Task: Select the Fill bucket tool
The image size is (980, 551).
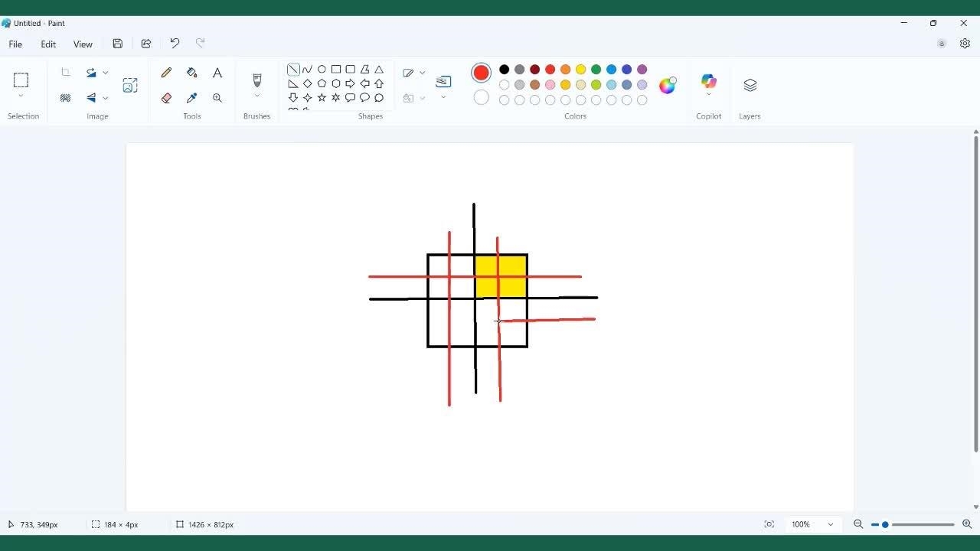Action: [192, 73]
